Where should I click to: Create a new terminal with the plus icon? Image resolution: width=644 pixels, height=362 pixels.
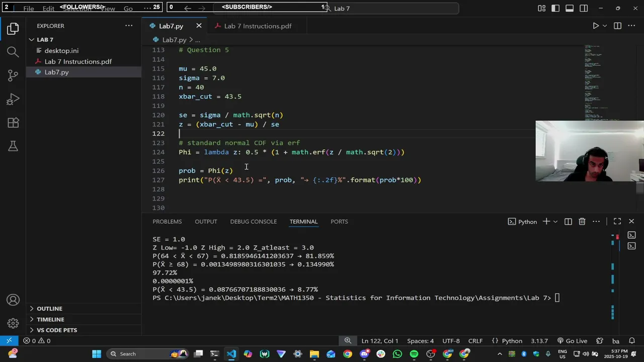pos(546,221)
